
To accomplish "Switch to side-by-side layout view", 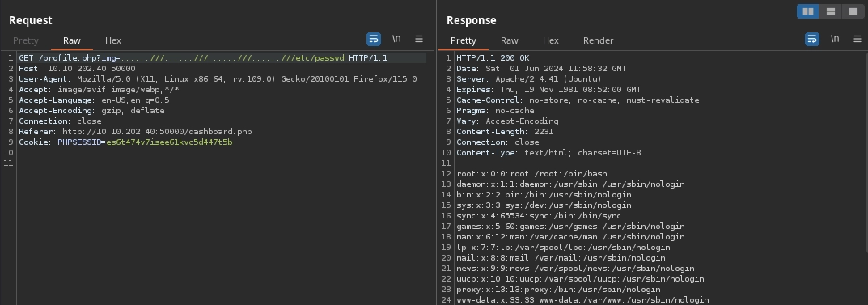I will click(x=808, y=11).
